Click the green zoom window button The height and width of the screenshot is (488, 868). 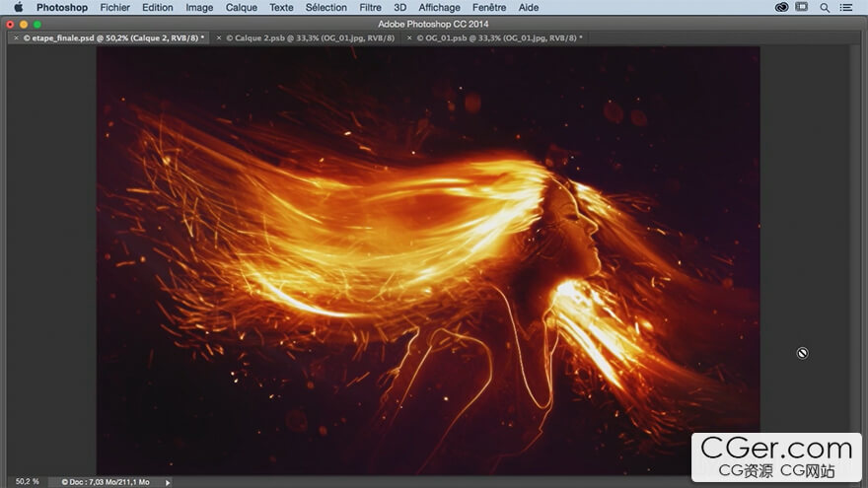37,25
